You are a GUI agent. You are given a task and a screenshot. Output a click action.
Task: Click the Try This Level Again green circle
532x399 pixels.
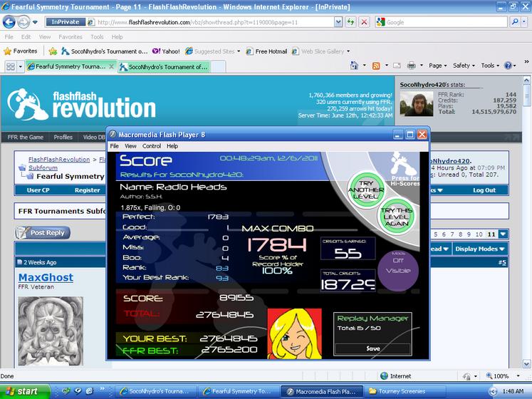(x=396, y=217)
